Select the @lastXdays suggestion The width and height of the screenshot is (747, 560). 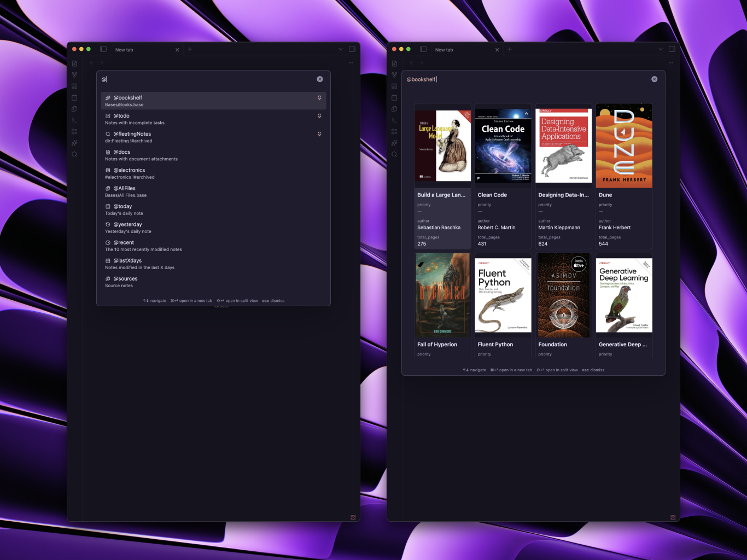pyautogui.click(x=213, y=264)
